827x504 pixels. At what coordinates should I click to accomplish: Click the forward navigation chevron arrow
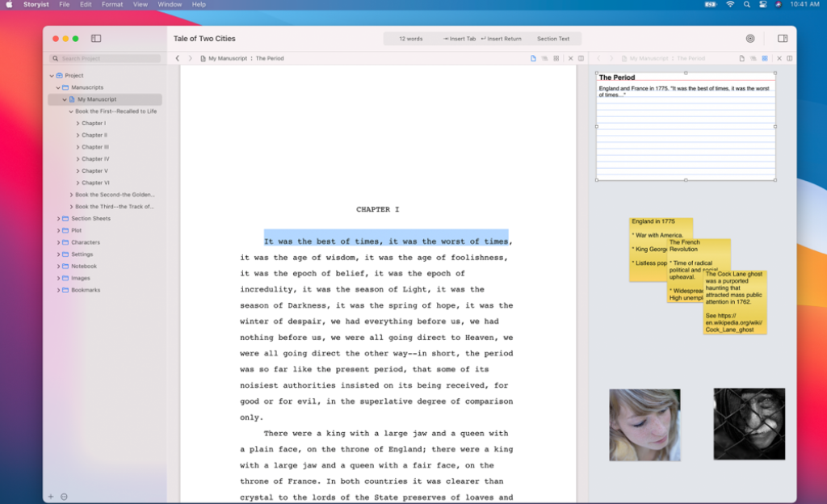click(191, 58)
